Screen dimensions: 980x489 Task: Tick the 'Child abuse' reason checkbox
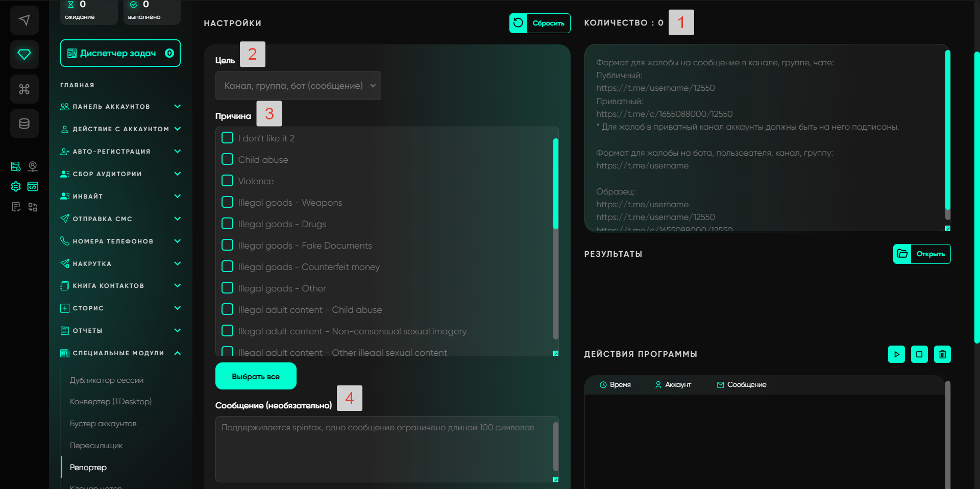pos(228,159)
